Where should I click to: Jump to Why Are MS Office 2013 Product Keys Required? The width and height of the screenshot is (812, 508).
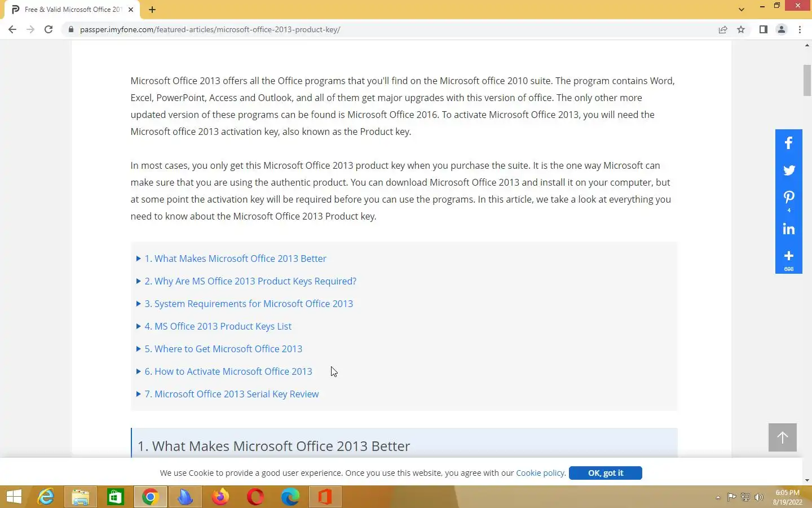coord(250,281)
